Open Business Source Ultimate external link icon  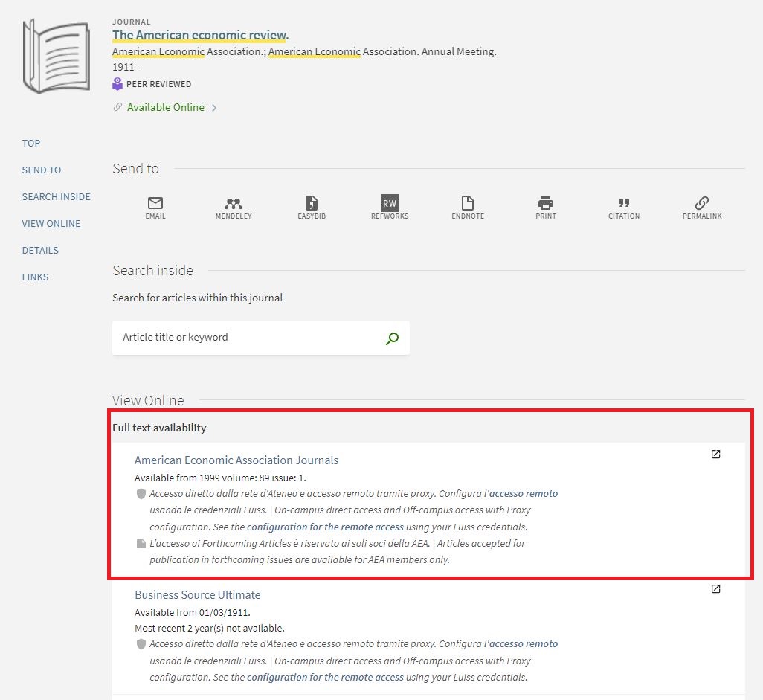click(715, 589)
